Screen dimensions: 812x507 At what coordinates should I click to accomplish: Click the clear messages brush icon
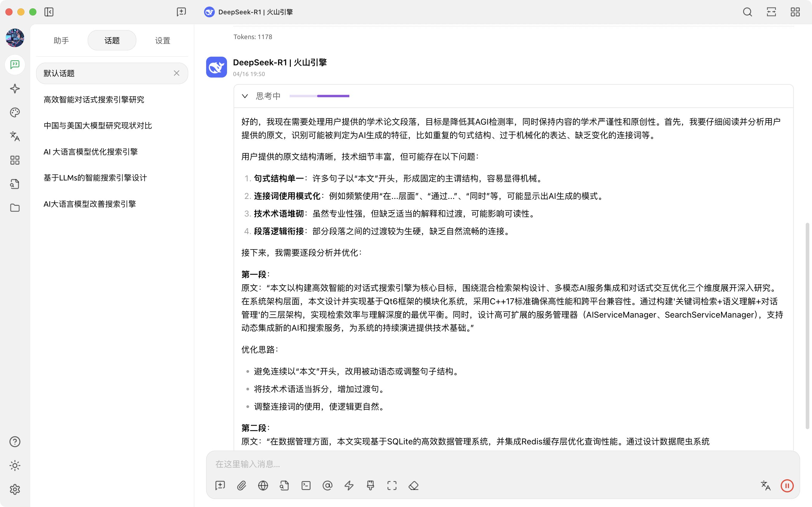click(x=370, y=486)
